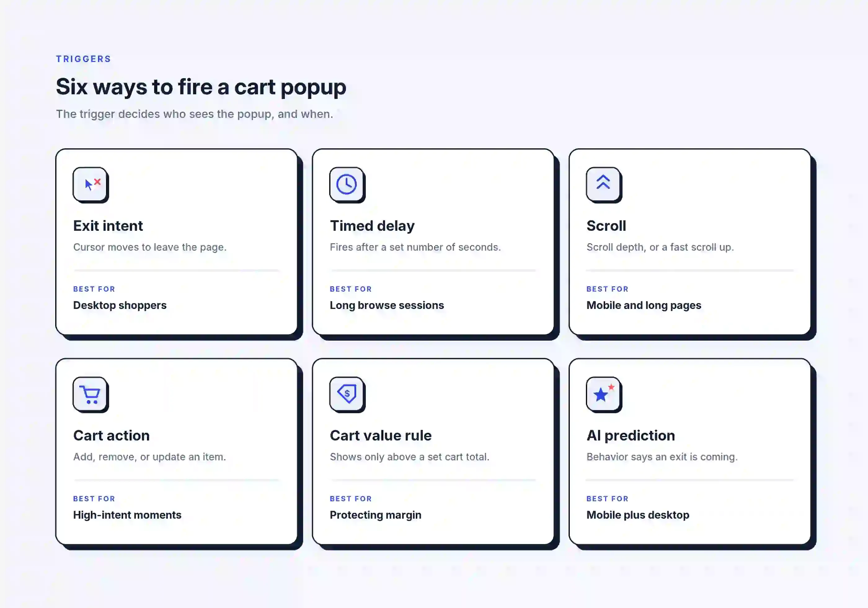Image resolution: width=868 pixels, height=608 pixels.
Task: Select text "Scroll depth, or a fast scroll up."
Action: pyautogui.click(x=660, y=247)
